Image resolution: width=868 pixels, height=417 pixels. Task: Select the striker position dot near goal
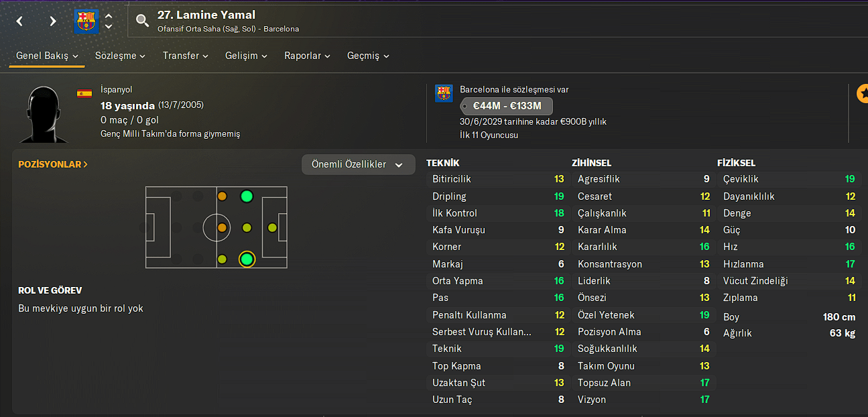(x=271, y=228)
